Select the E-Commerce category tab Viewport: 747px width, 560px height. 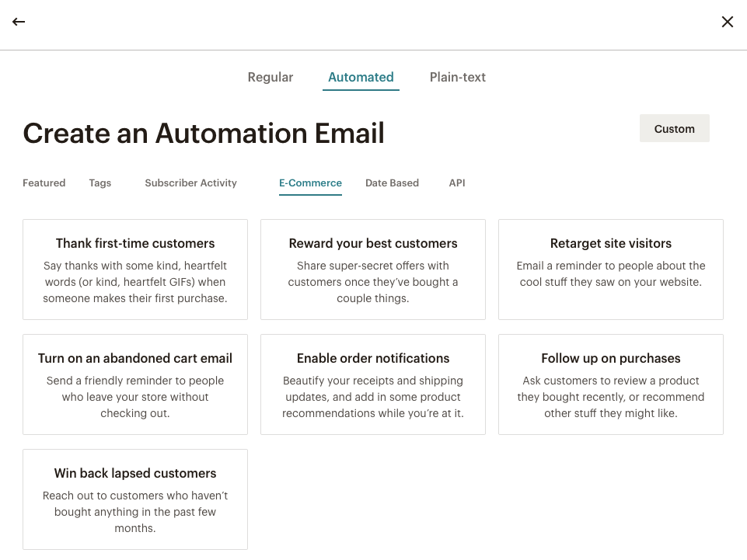tap(310, 183)
